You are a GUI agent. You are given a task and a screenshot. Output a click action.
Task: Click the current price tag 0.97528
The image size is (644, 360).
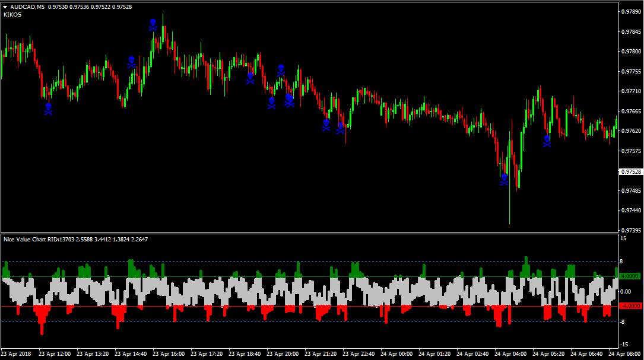pyautogui.click(x=630, y=171)
